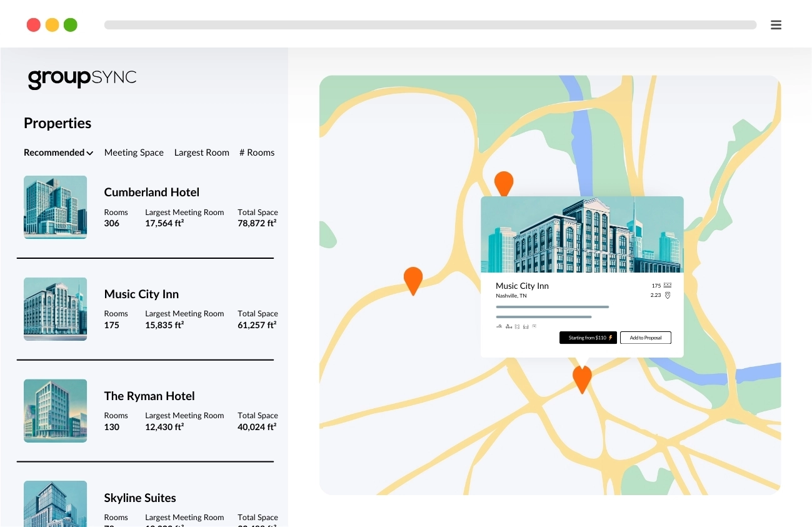Screen dimensions: 812x527
Task: Click the orange pin below the Music City Inn card
Action: [x=582, y=379]
